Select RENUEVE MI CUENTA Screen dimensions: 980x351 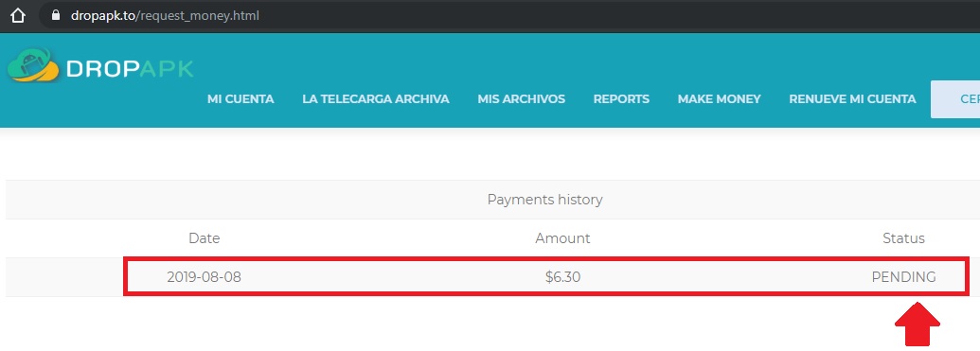852,98
